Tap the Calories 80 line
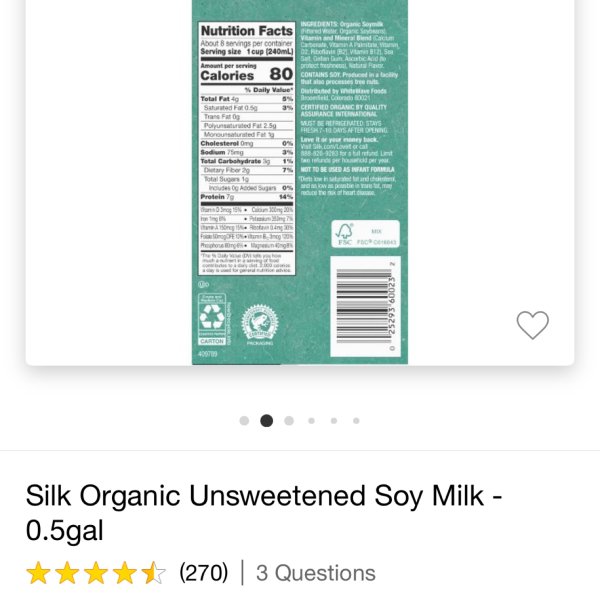The width and height of the screenshot is (600, 600). [247, 74]
